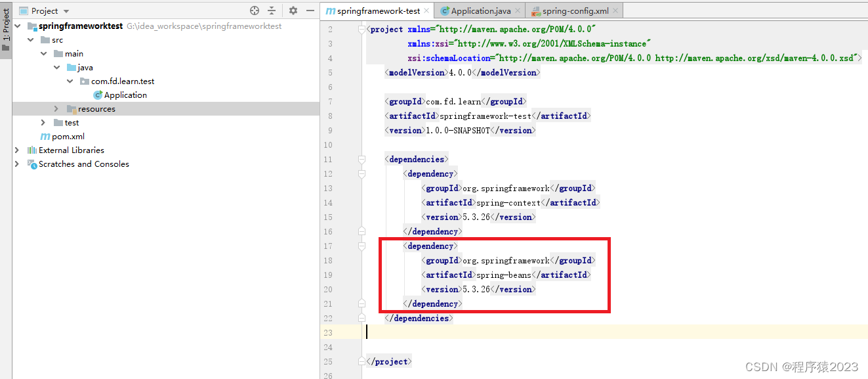Viewport: 868px width, 379px height.
Task: Close the spring-config.xml tab
Action: coord(615,11)
